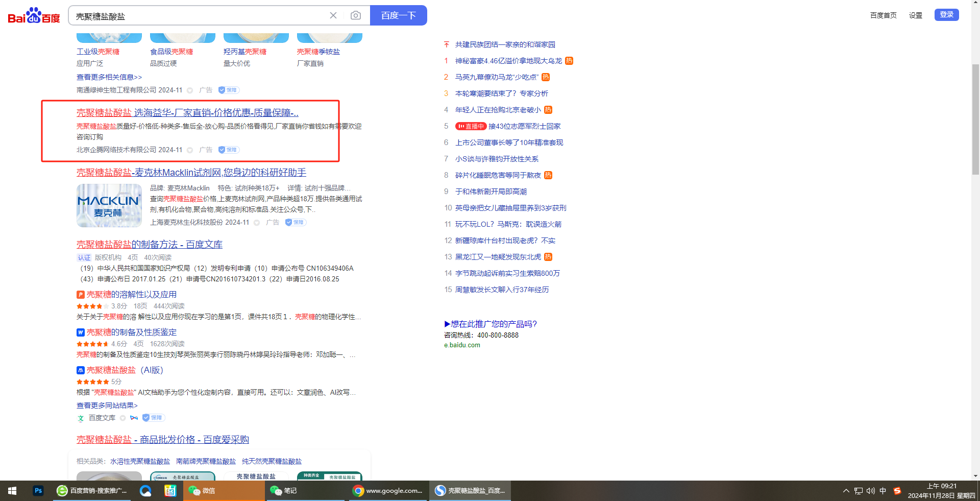The width and height of the screenshot is (980, 501).
Task: Open hot search 马英九幕僚劝马龙"少吃点"
Action: click(497, 77)
